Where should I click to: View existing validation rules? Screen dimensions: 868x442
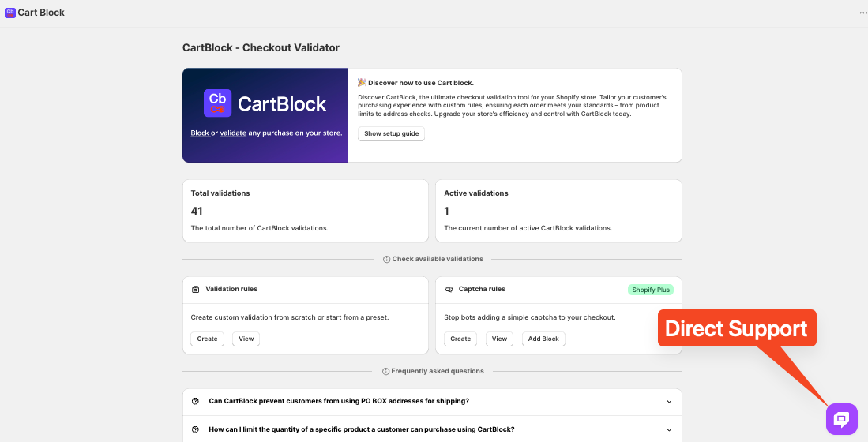tap(246, 339)
